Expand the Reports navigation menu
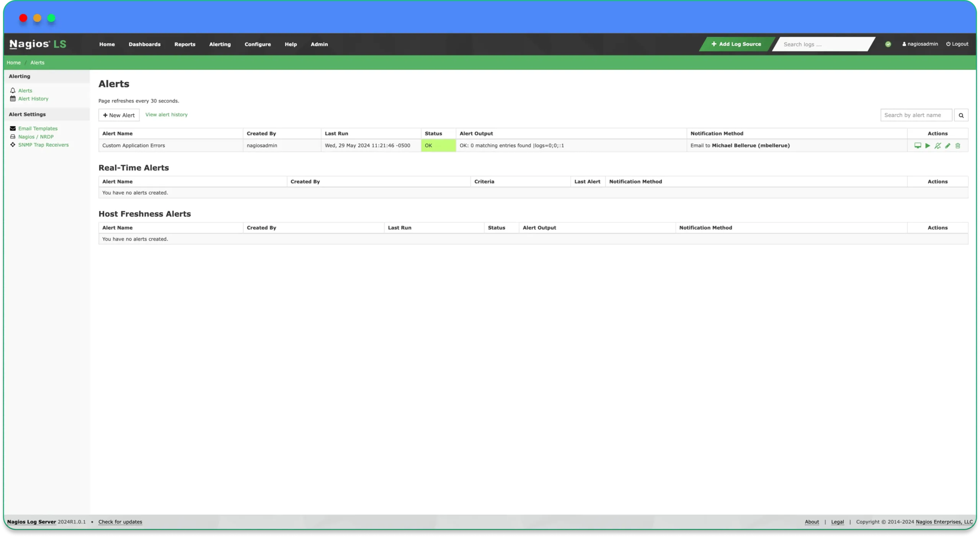This screenshot has width=980, height=537. pyautogui.click(x=185, y=44)
